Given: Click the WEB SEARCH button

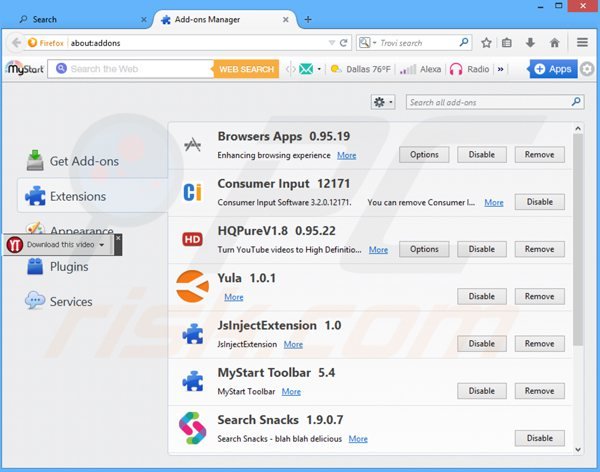Looking at the screenshot, I should click(246, 69).
